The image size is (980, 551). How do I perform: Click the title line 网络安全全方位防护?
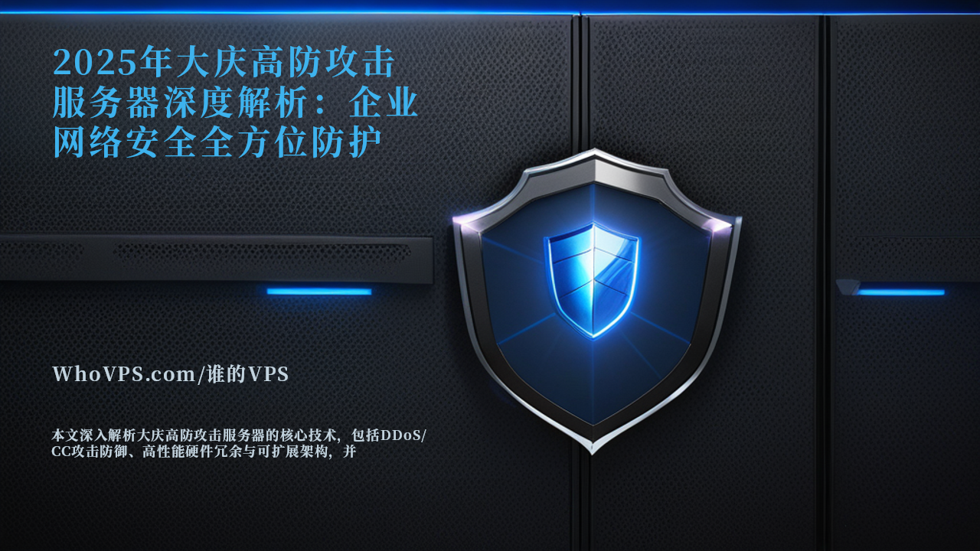(217, 143)
